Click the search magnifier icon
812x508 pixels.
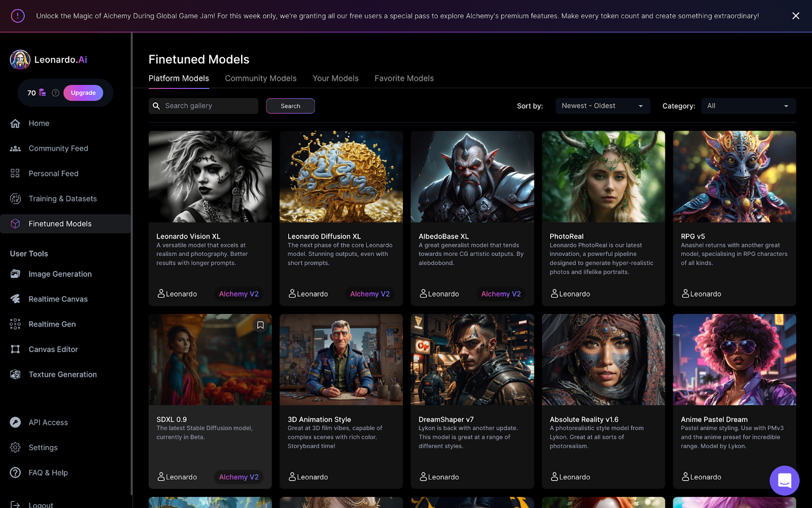156,106
